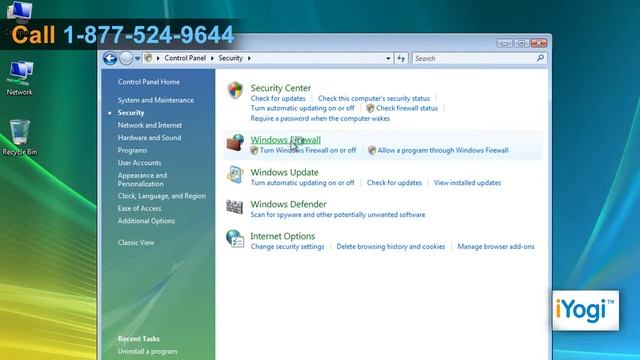Click Check for updates under Security Center

278,98
